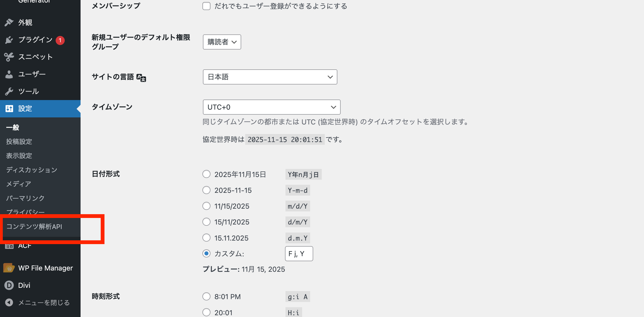Click the WP File Manager icon
Screen dimensions: 644x317
[9, 268]
